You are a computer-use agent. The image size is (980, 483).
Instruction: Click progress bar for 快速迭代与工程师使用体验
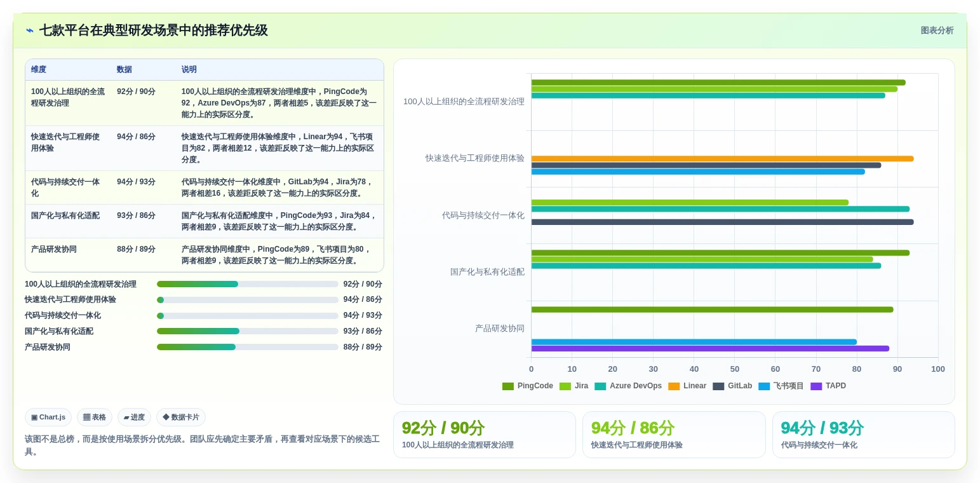(x=247, y=300)
